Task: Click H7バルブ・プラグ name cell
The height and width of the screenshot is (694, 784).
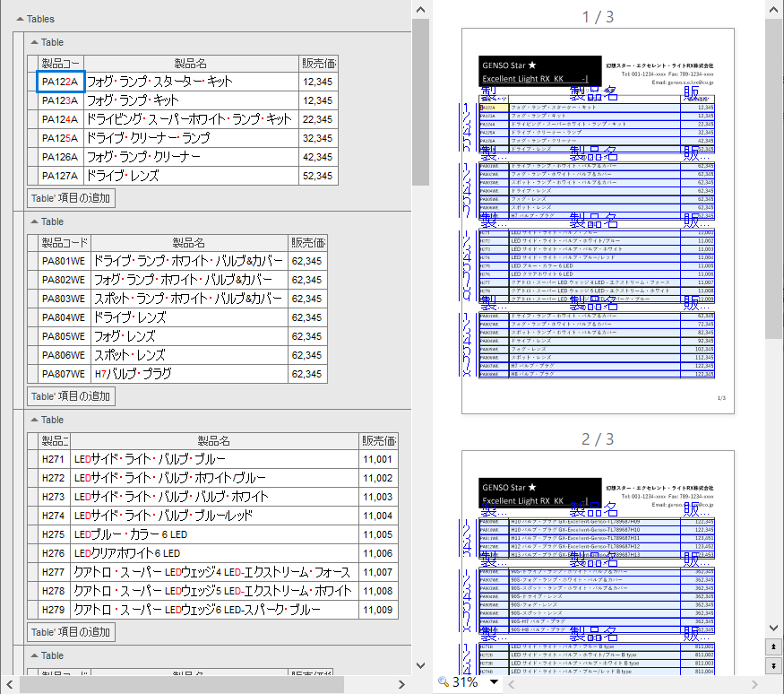Action: click(189, 374)
